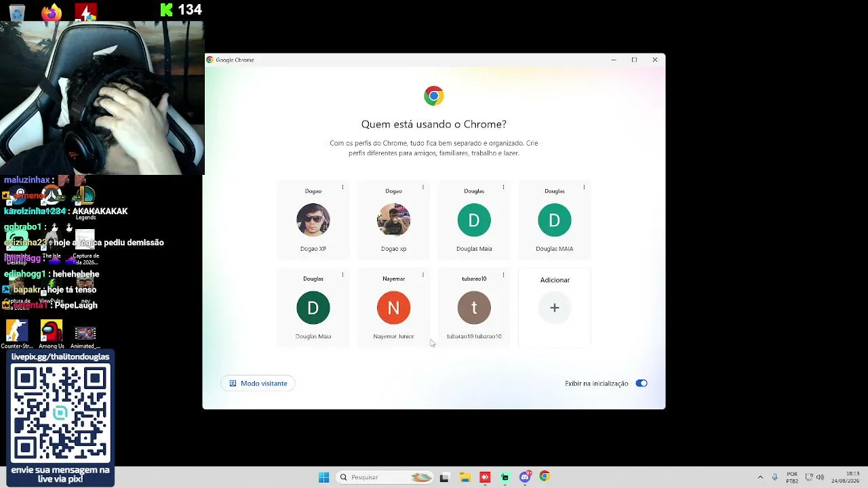Open File Explorer from the taskbar

[x=465, y=477]
